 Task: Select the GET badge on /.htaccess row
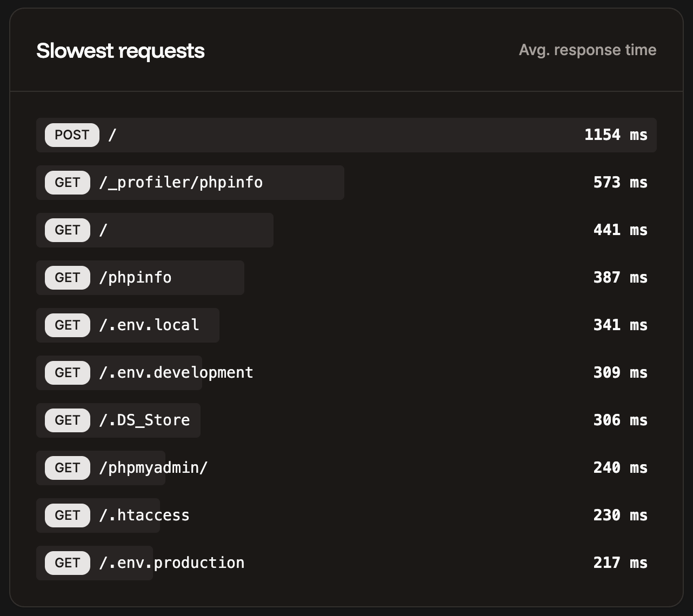(x=66, y=515)
